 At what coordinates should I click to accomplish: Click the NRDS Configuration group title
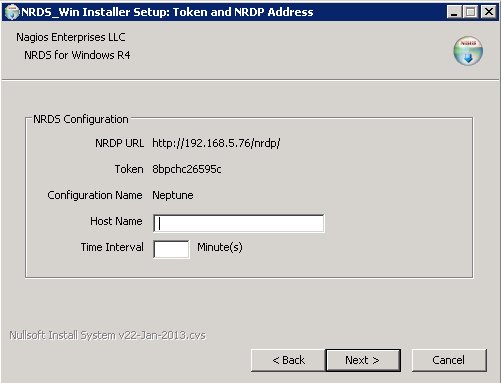click(81, 119)
